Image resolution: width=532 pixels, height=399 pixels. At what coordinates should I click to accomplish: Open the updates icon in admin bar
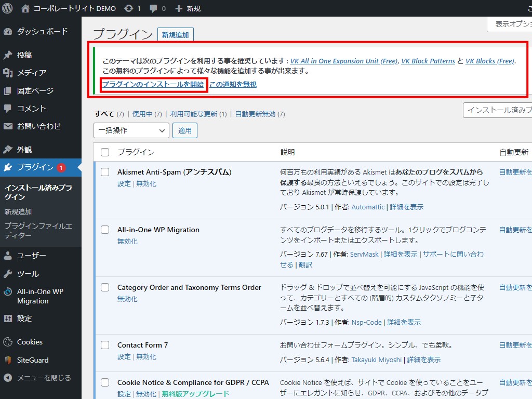(128, 8)
